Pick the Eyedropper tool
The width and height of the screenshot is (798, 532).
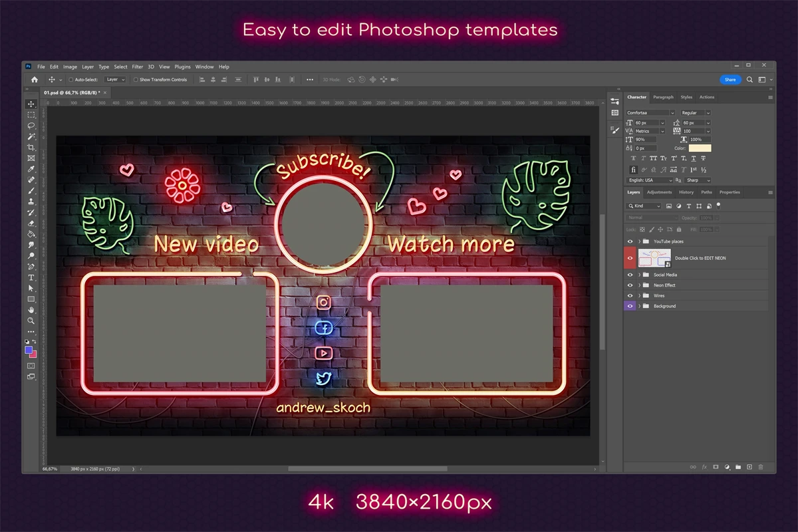[31, 170]
